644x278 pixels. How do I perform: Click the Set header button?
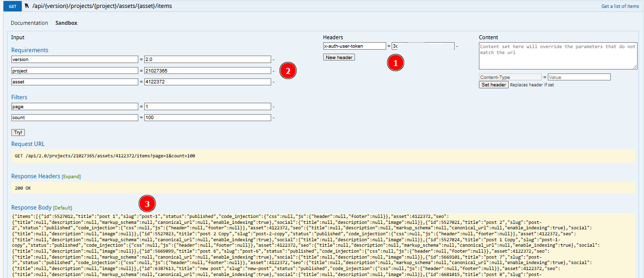coord(494,85)
